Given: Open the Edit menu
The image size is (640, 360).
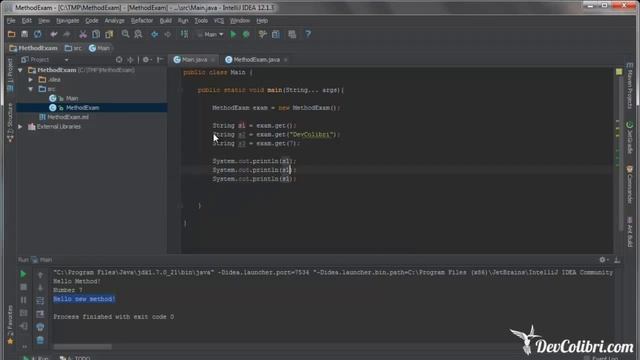Looking at the screenshot, I should [x=27, y=20].
